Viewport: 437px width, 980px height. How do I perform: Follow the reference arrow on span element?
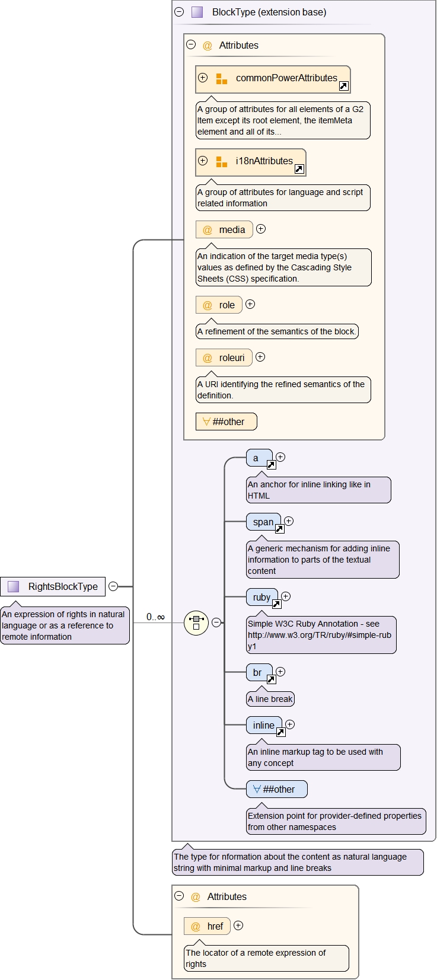click(x=279, y=529)
